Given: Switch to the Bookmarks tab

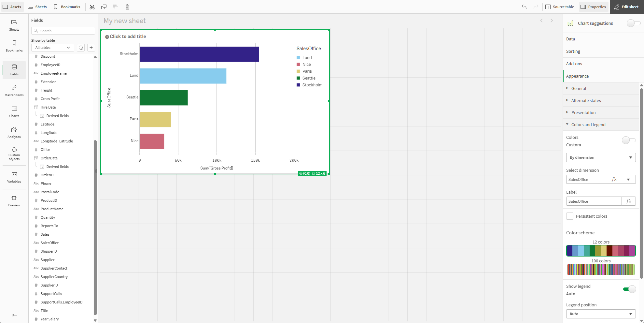Looking at the screenshot, I should tap(67, 7).
